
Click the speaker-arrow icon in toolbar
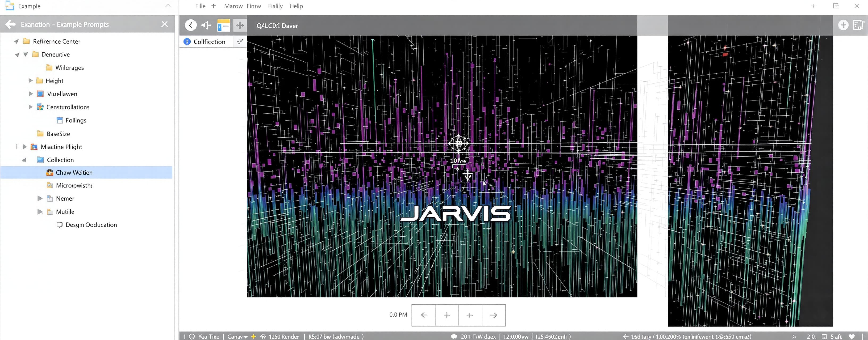tap(206, 25)
